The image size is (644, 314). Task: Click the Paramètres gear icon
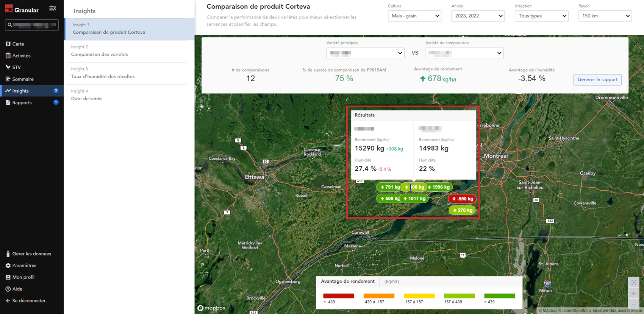[x=8, y=266]
